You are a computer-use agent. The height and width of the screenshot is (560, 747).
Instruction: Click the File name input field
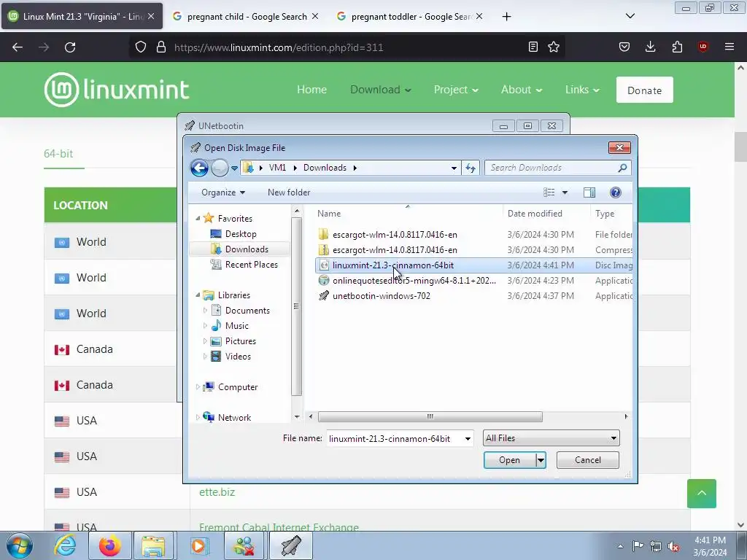[x=395, y=438]
